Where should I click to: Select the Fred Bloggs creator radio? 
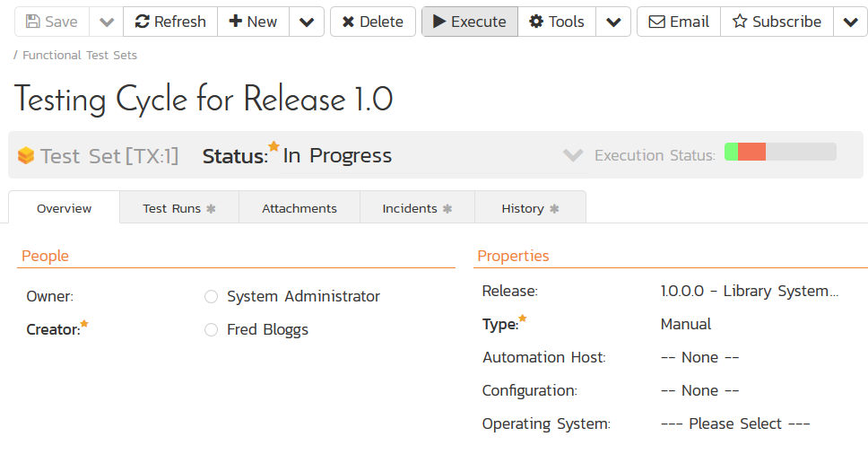pyautogui.click(x=212, y=330)
